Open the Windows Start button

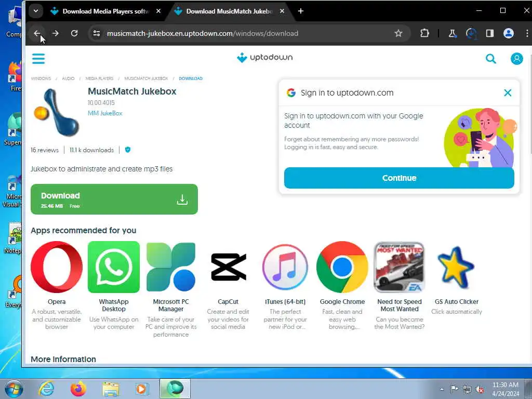(x=14, y=389)
